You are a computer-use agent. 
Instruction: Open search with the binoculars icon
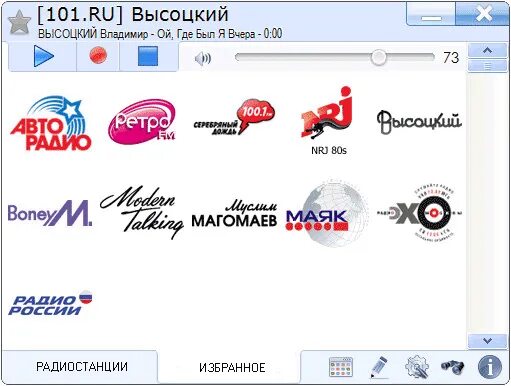pos(452,367)
